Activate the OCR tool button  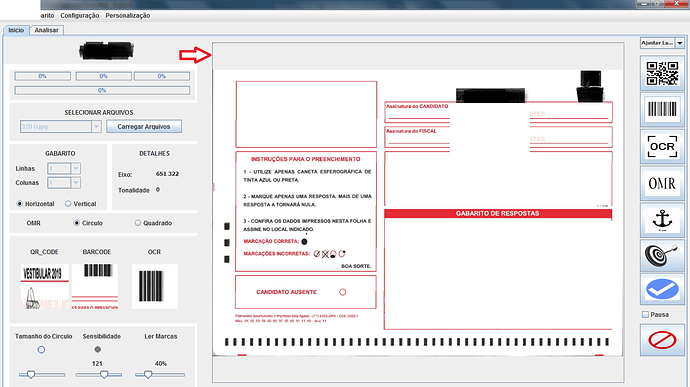pyautogui.click(x=662, y=146)
